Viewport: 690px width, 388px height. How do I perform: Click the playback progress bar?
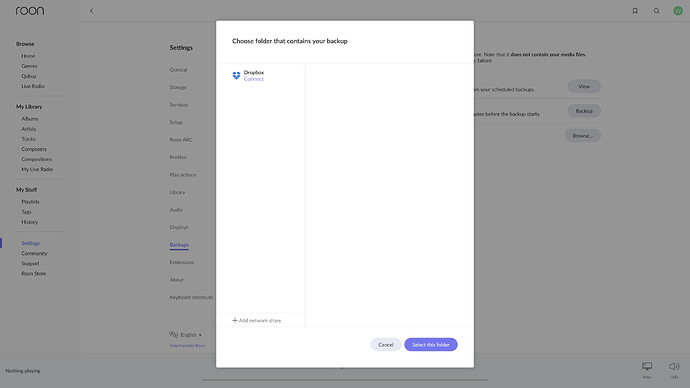click(x=345, y=379)
